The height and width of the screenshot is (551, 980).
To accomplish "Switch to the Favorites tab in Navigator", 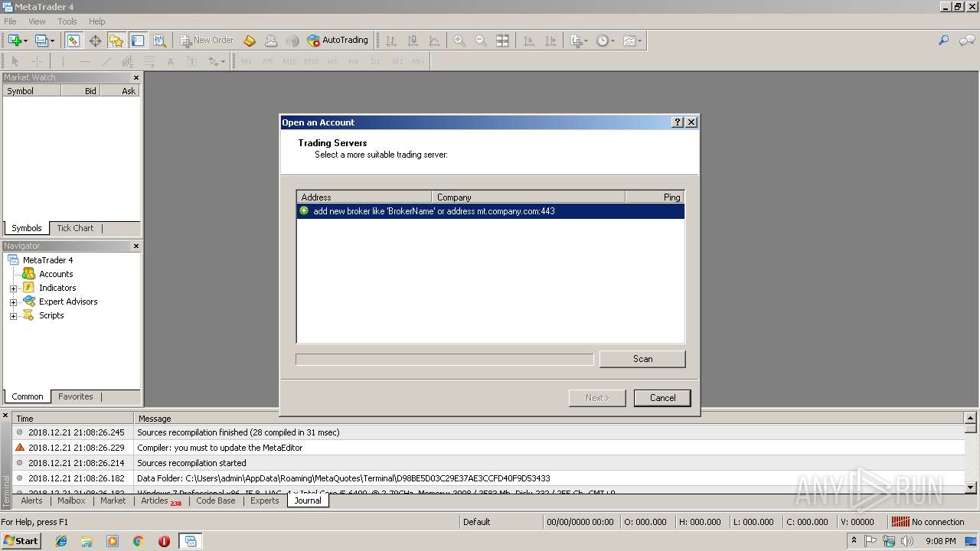I will [76, 396].
